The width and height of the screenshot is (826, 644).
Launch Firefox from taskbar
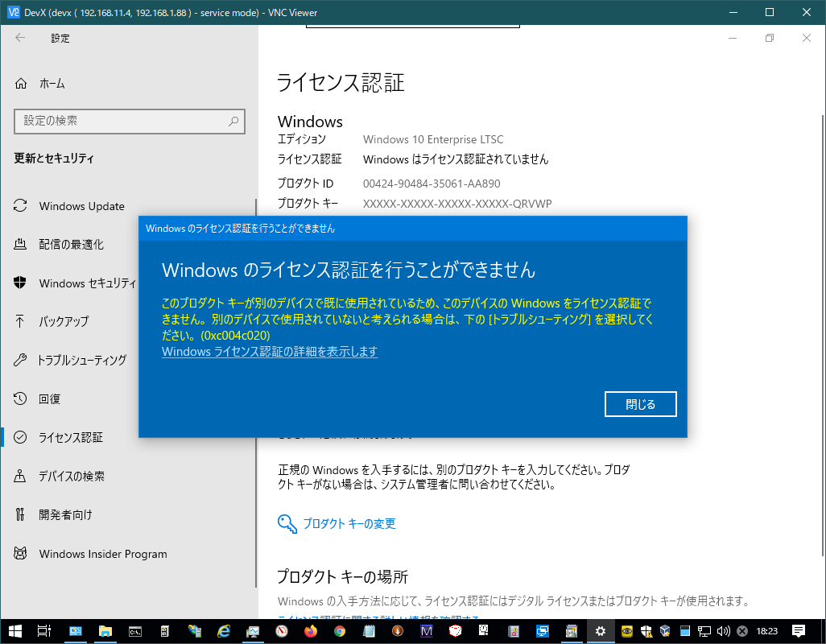[x=311, y=631]
